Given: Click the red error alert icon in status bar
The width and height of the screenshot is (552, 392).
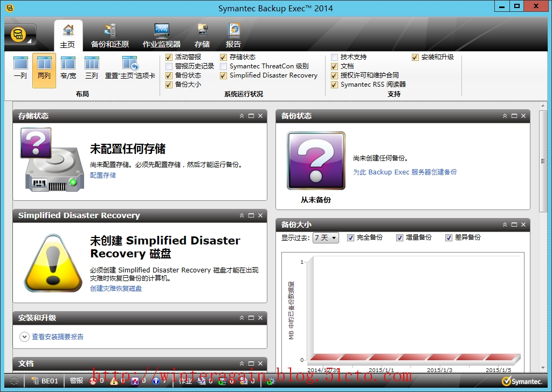Looking at the screenshot, I should [93, 381].
